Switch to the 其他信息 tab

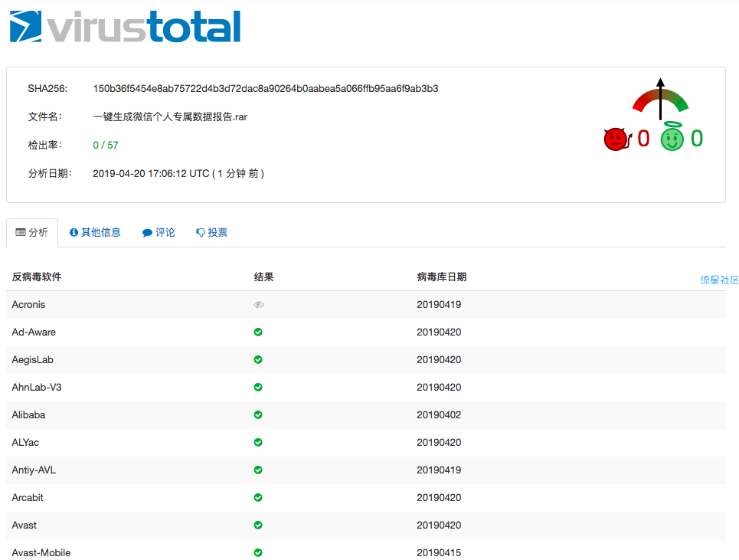click(x=95, y=232)
